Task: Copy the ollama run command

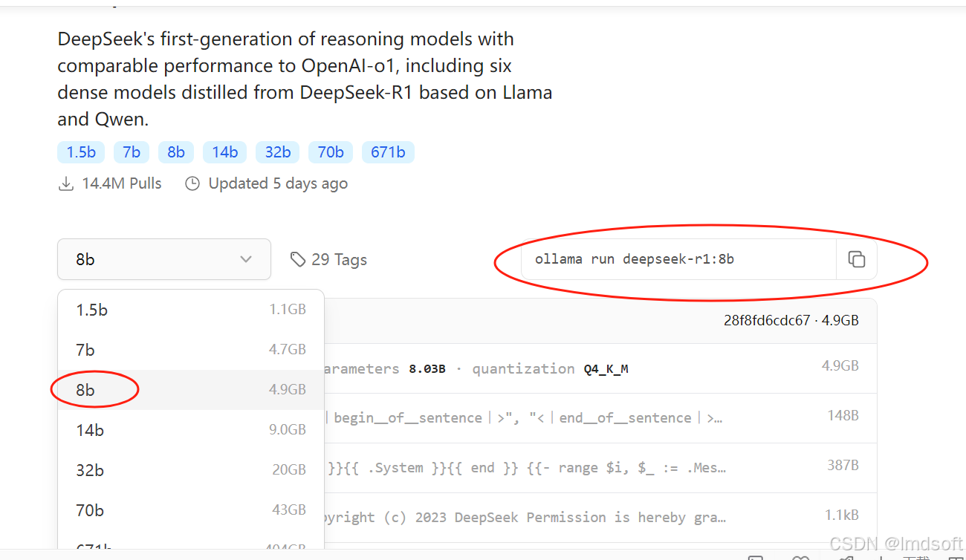Action: click(857, 259)
